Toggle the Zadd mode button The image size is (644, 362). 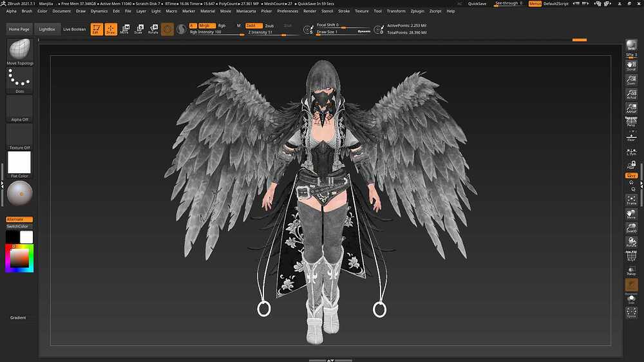coord(254,26)
